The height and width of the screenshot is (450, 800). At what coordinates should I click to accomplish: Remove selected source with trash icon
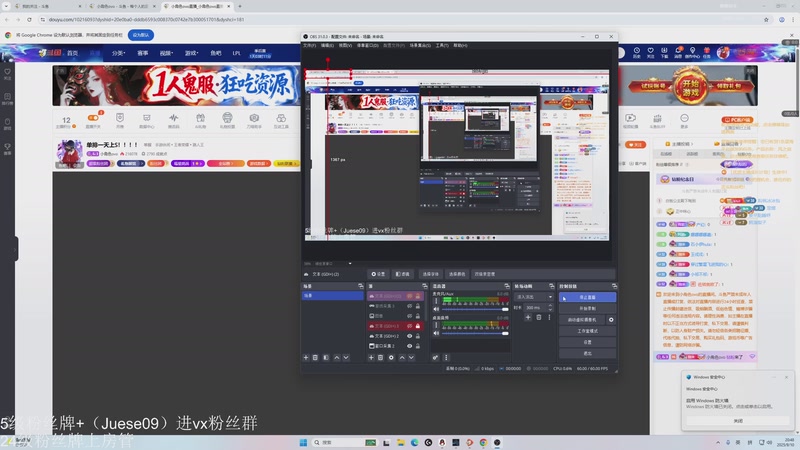click(x=381, y=358)
